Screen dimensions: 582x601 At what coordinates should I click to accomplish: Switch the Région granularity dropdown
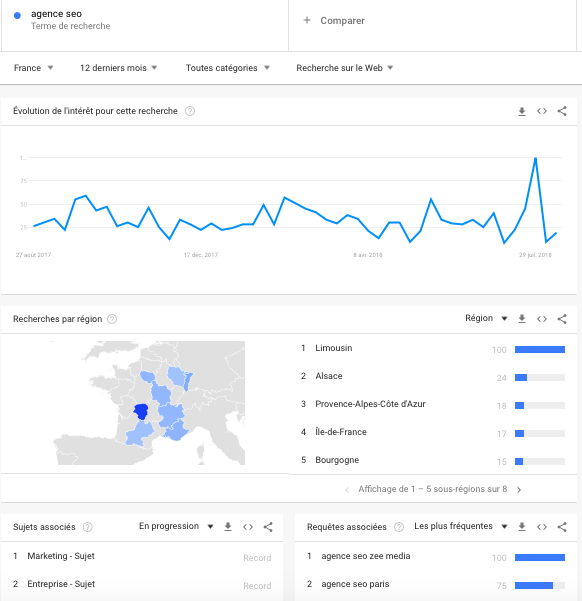point(486,318)
